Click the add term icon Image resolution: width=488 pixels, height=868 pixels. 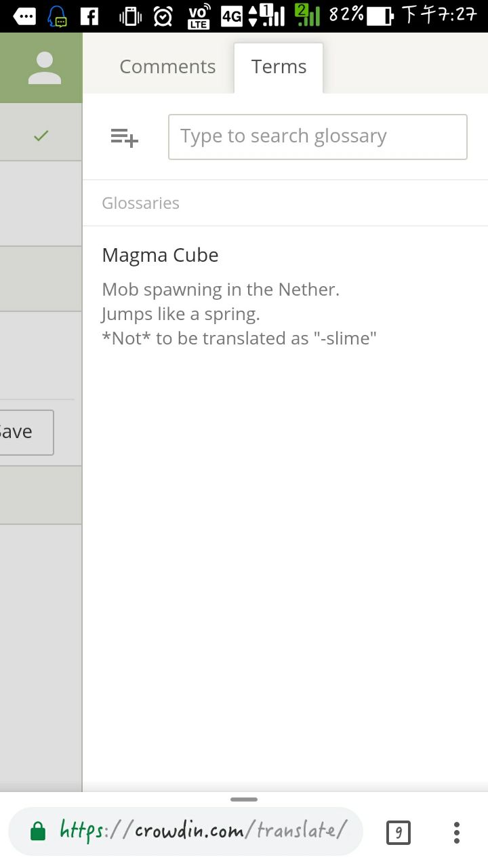125,137
